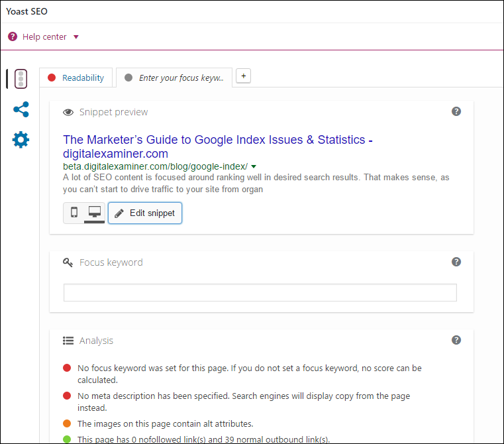Click the Focus keyword key icon
504x444 pixels.
pos(68,262)
